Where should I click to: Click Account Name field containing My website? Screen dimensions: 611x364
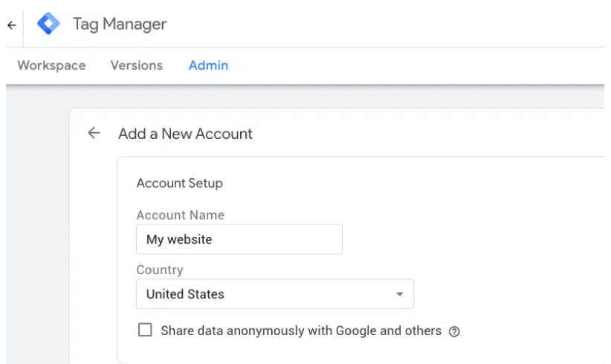point(239,239)
